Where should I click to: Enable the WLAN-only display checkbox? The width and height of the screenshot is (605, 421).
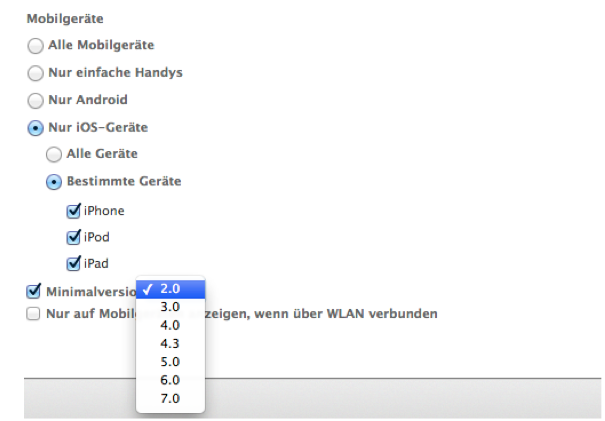coord(33,314)
